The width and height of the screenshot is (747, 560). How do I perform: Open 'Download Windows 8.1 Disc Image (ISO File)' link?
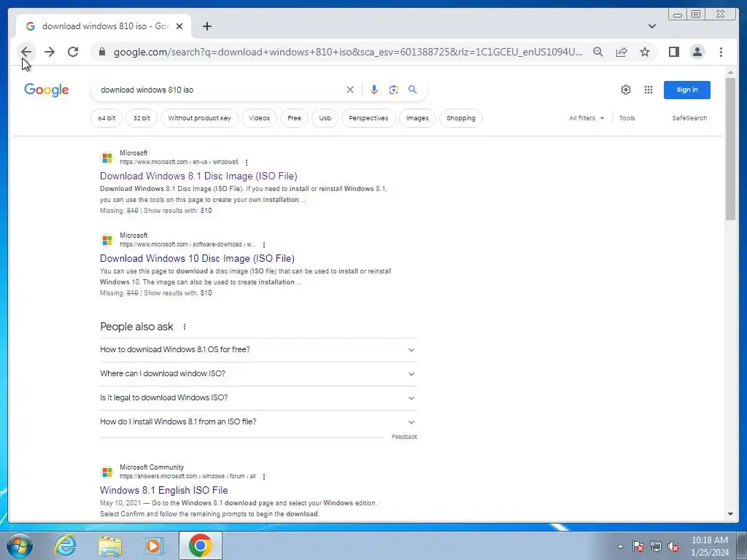tap(198, 176)
